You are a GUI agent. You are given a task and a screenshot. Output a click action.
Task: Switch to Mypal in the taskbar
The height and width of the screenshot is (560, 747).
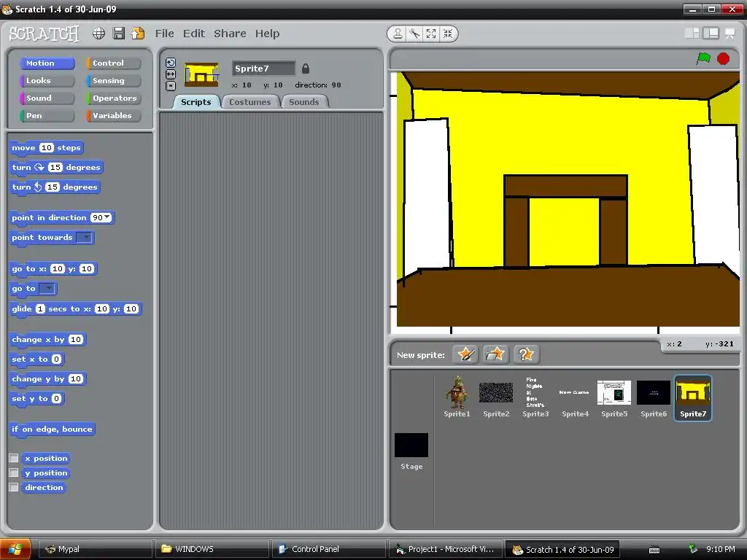pyautogui.click(x=96, y=549)
